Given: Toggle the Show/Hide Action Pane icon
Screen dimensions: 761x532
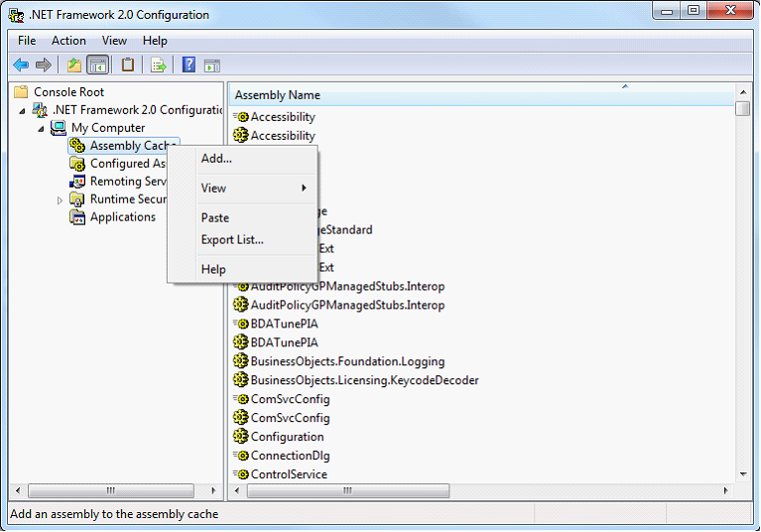Looking at the screenshot, I should click(x=212, y=66).
